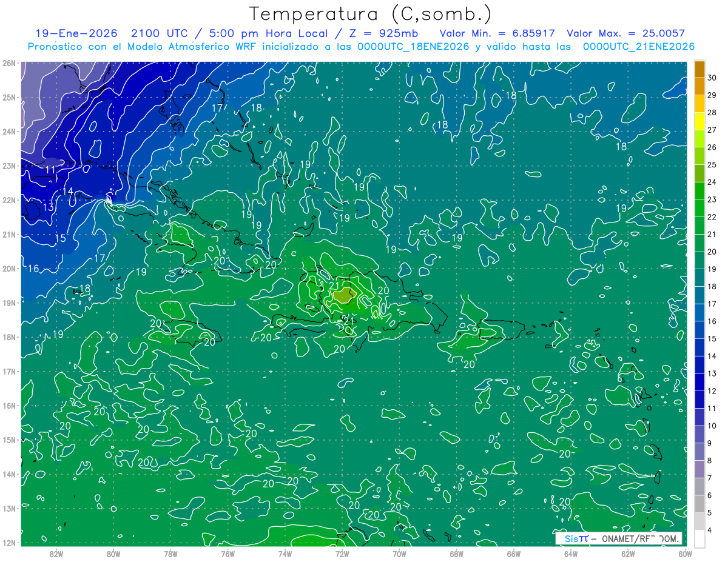Select the pressure level "Z = 925mb"

[x=382, y=33]
